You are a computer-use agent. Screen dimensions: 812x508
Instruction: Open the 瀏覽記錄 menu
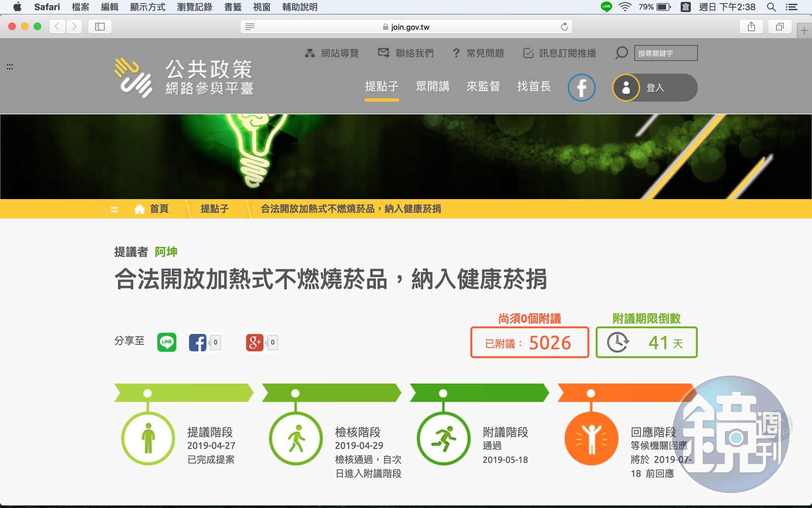194,7
